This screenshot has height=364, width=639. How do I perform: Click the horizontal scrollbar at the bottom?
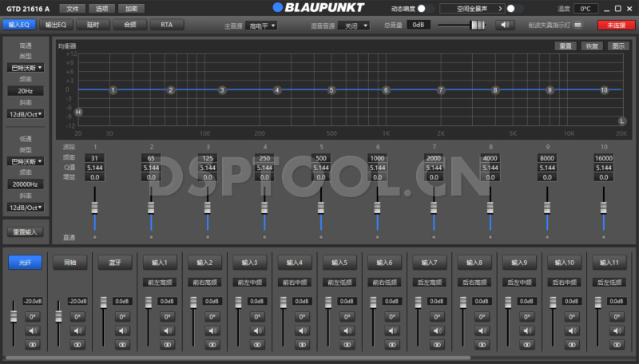(x=238, y=358)
